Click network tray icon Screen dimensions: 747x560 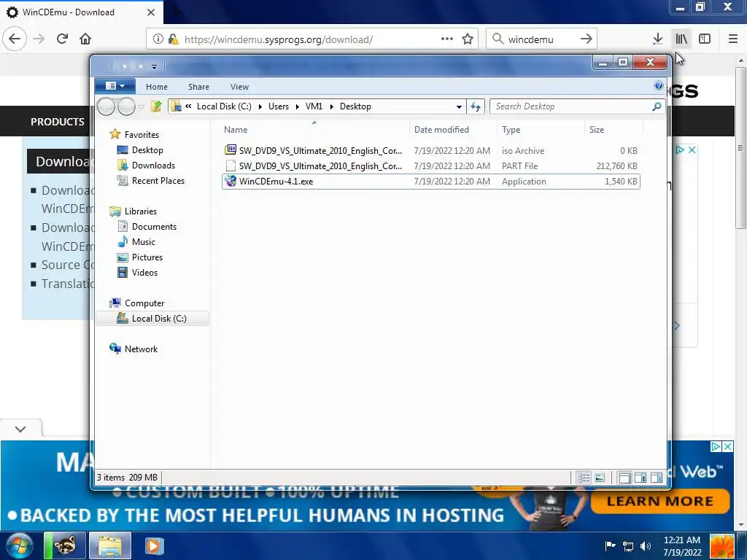pos(628,546)
